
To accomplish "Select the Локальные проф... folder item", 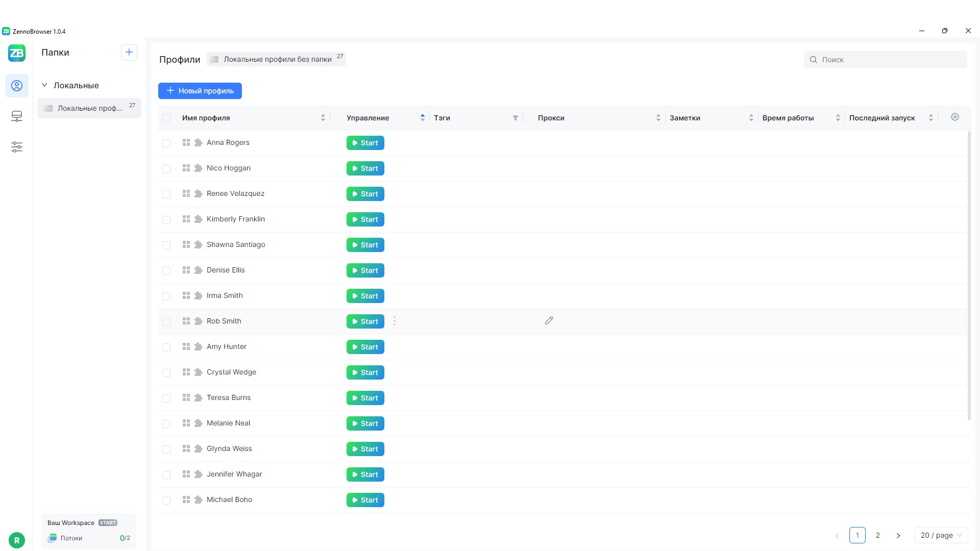I will click(89, 108).
